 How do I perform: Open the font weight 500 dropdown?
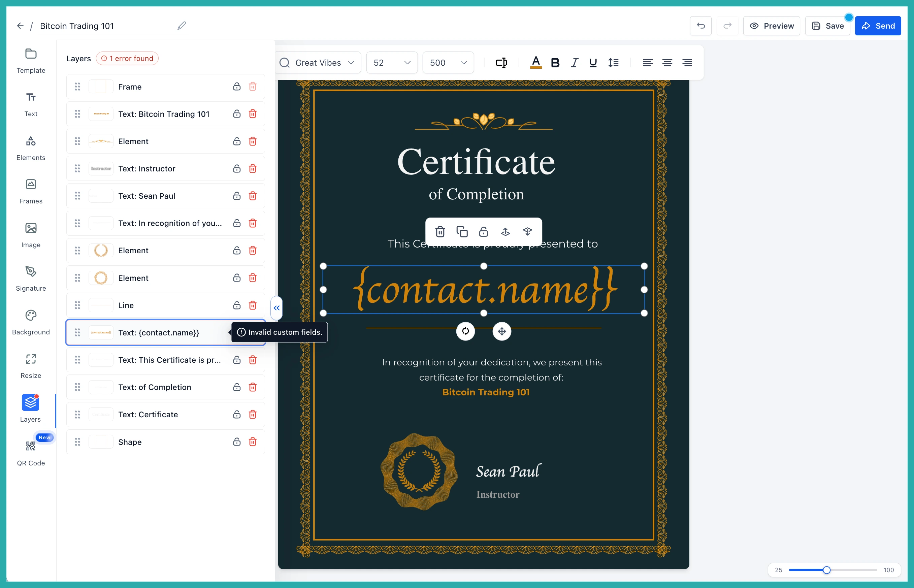click(x=448, y=63)
